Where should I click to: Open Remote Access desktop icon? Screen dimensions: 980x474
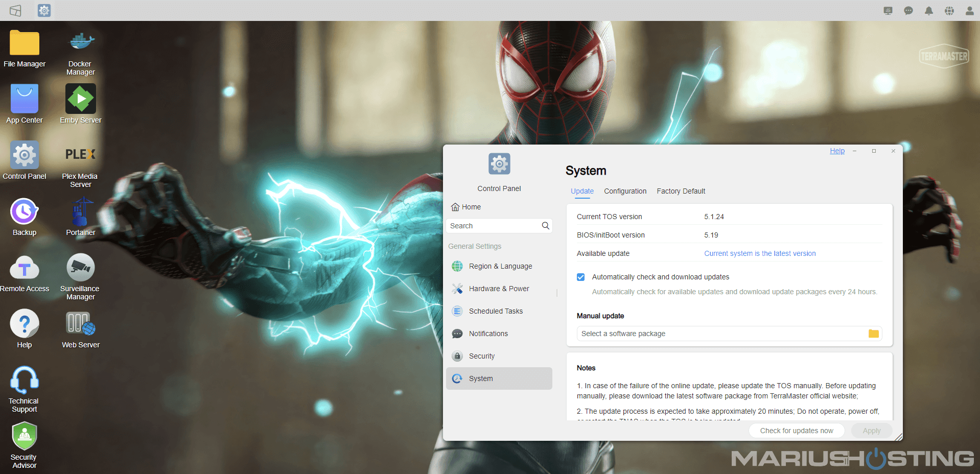click(x=25, y=273)
